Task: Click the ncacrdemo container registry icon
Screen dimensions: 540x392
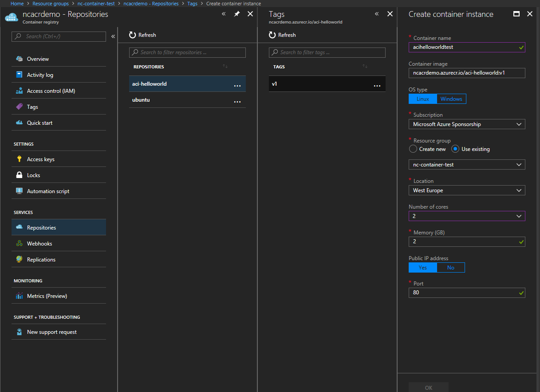Action: coord(11,17)
